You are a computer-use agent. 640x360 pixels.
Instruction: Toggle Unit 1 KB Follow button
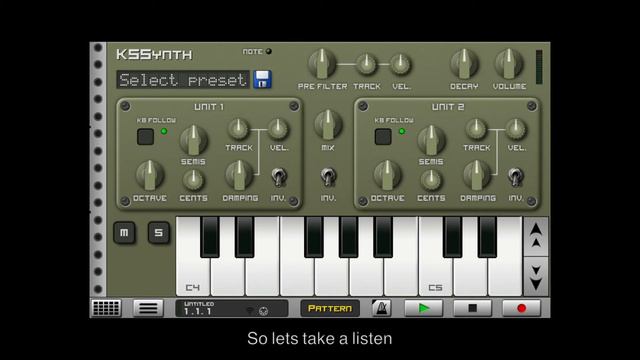click(145, 136)
